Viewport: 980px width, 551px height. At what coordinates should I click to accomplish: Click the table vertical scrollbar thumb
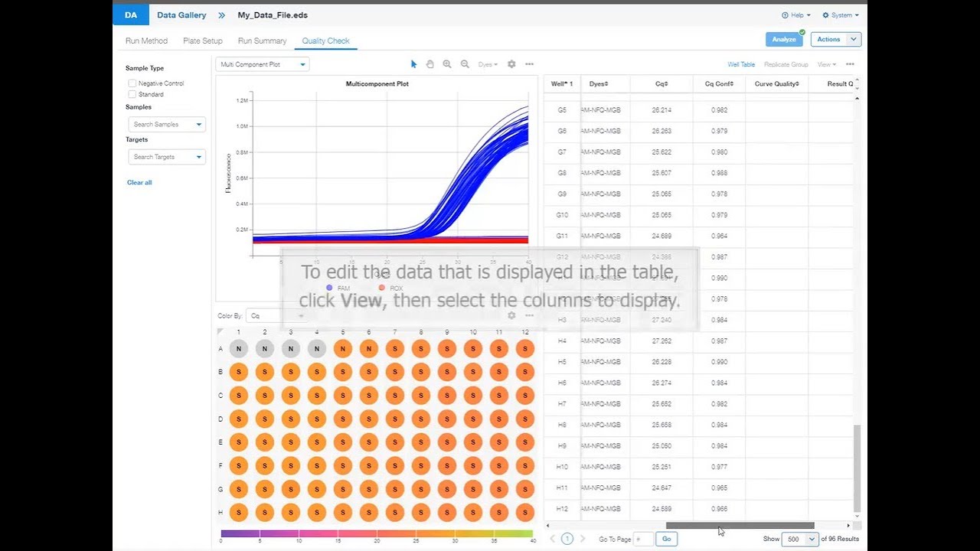(857, 468)
